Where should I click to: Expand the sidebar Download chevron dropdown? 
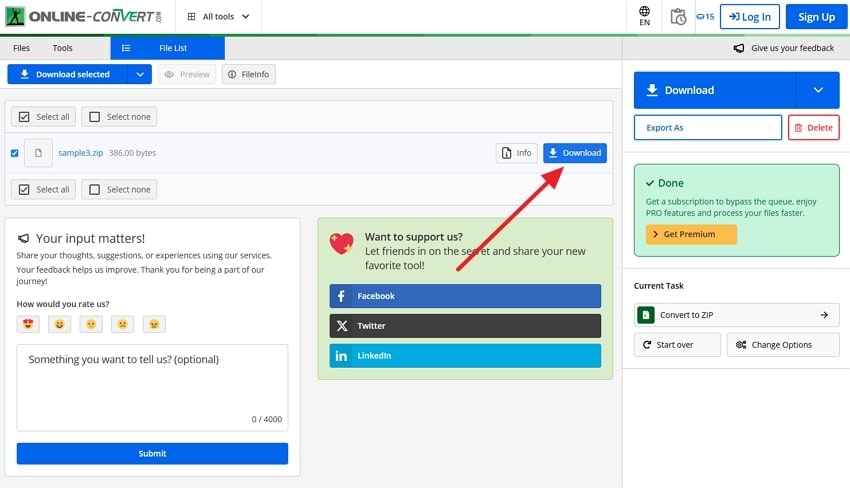817,90
